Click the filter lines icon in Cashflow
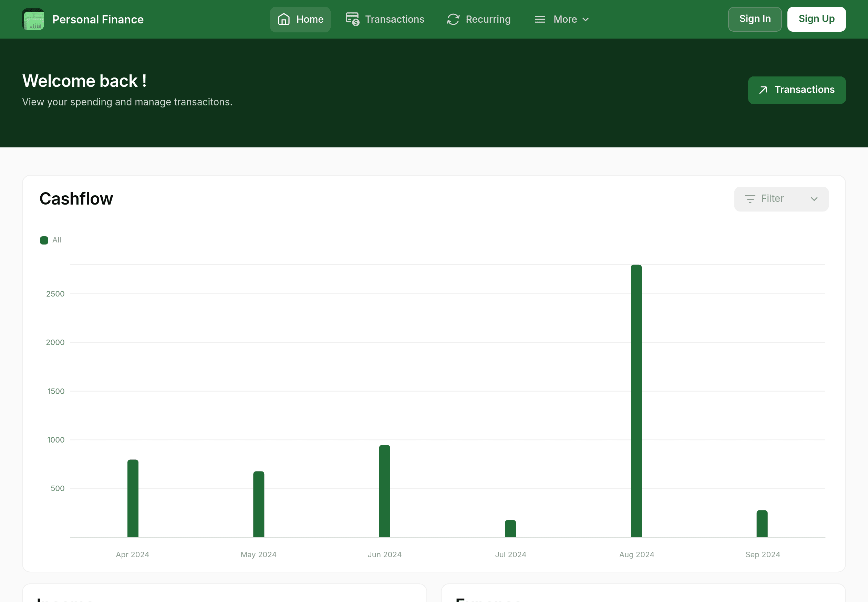 750,199
